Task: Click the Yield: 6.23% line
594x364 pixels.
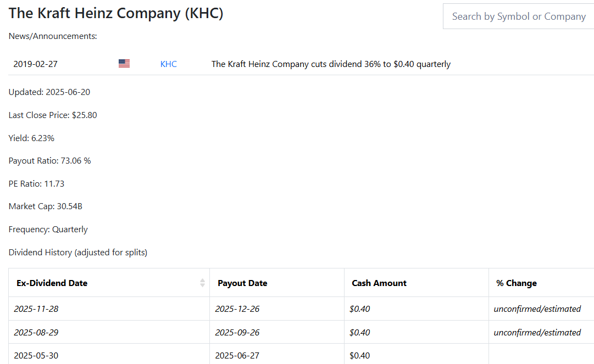Action: pos(31,138)
